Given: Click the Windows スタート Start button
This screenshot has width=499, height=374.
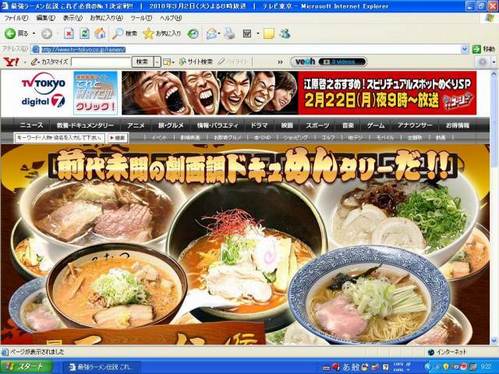Looking at the screenshot, I should tap(26, 367).
